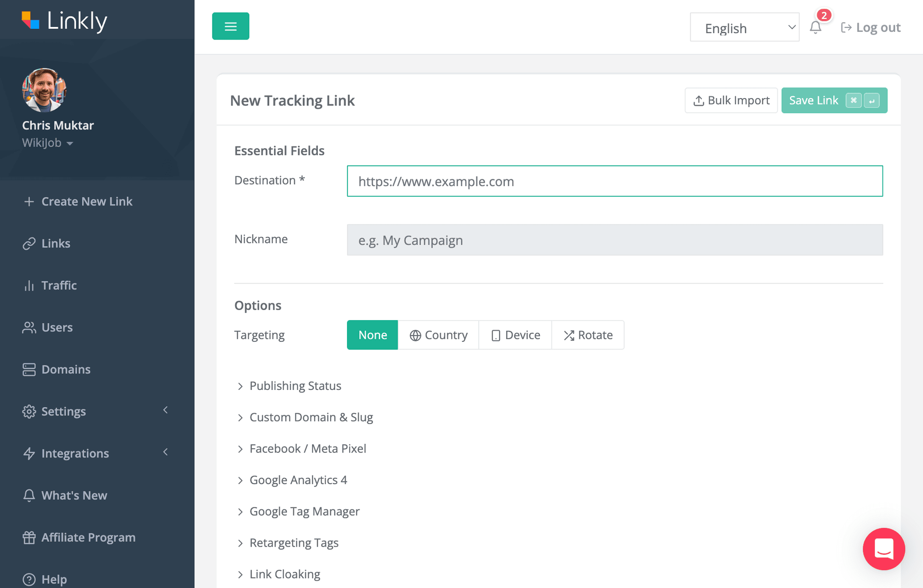The width and height of the screenshot is (923, 588).
Task: Click the Linkly logo
Action: tap(64, 21)
